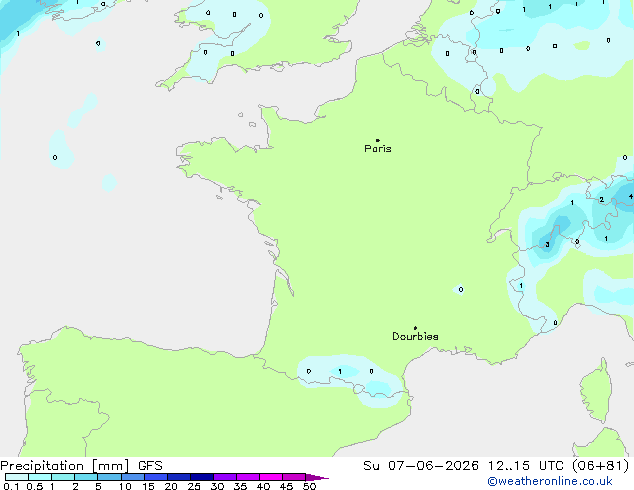Pick the legend swatch between 10 and 15
634x490 pixels.
(x=133, y=477)
